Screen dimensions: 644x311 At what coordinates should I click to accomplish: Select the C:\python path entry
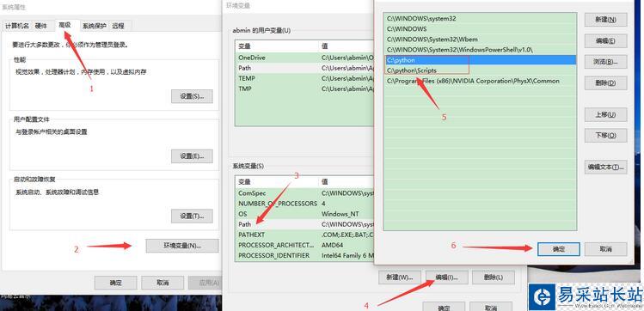[480, 60]
